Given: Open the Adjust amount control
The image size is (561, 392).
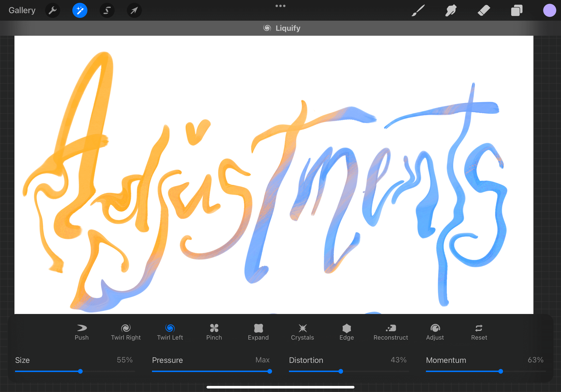Looking at the screenshot, I should click(435, 332).
